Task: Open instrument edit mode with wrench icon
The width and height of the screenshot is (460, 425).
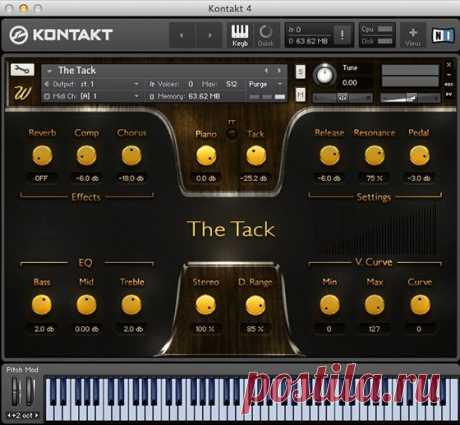Action: click(22, 70)
